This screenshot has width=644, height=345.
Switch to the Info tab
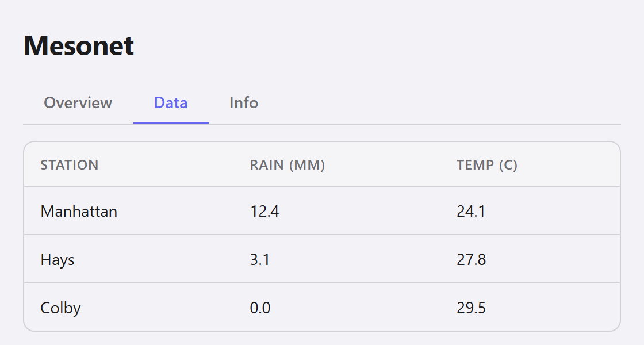click(244, 103)
